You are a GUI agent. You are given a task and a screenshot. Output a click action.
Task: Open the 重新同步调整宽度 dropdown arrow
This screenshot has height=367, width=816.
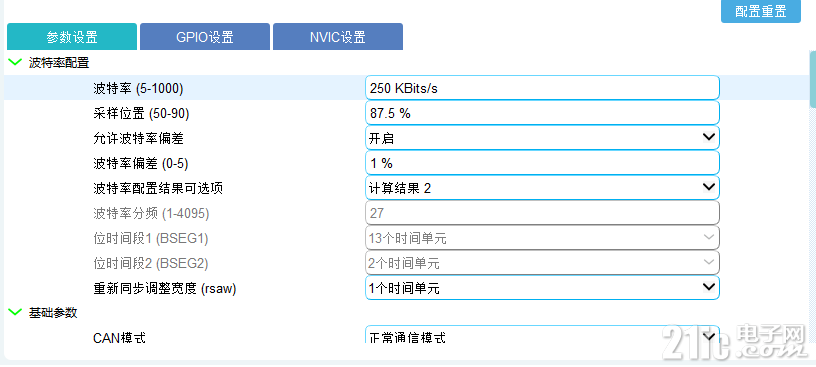pos(709,287)
